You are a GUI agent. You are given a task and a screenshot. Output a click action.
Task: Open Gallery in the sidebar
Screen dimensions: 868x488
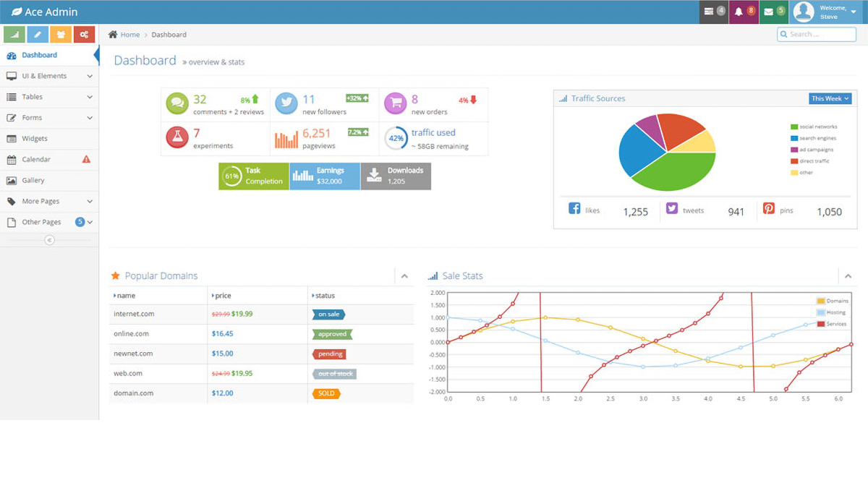pos(48,180)
